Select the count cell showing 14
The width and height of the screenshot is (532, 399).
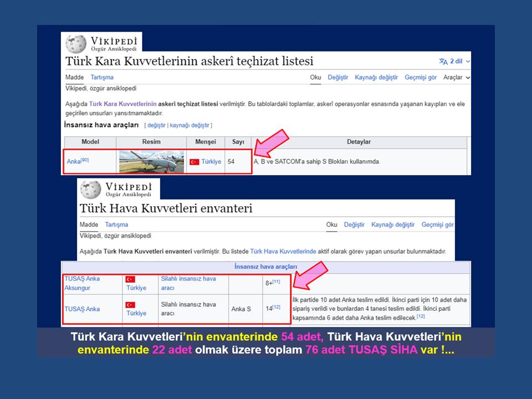pyautogui.click(x=276, y=309)
